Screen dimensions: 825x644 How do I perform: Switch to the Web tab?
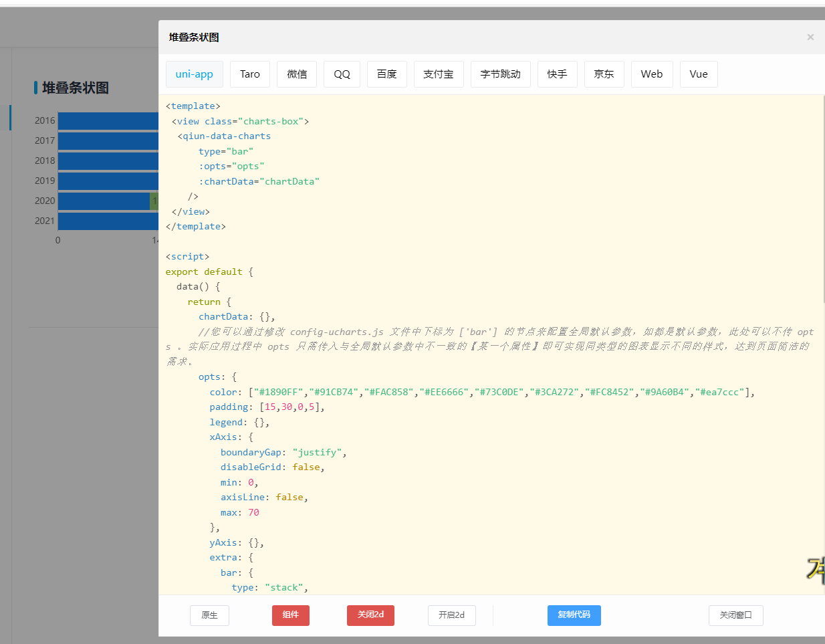click(652, 74)
